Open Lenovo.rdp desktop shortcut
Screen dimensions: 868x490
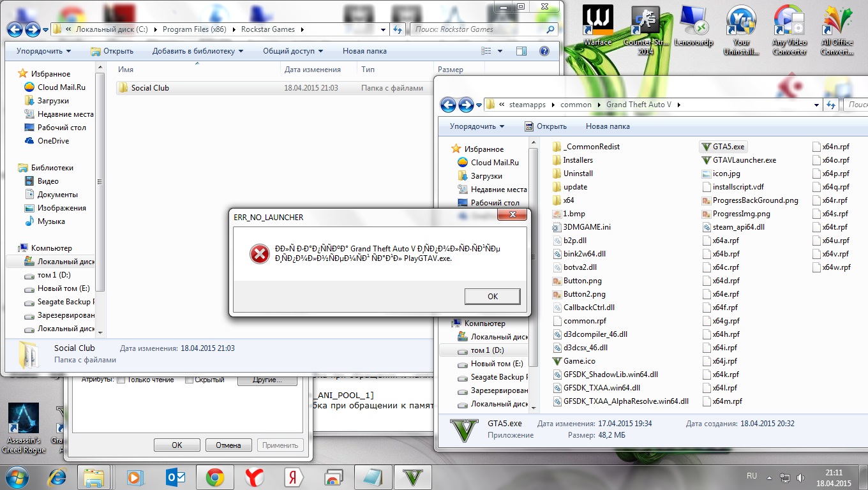(692, 26)
